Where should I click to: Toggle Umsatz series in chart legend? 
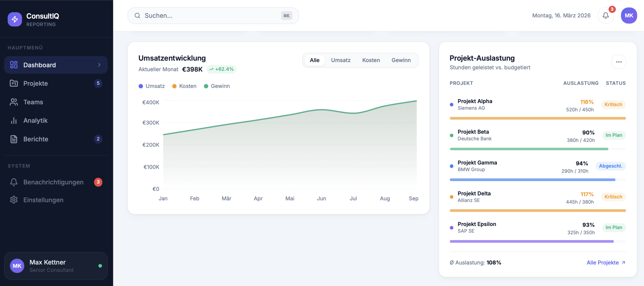pos(152,86)
